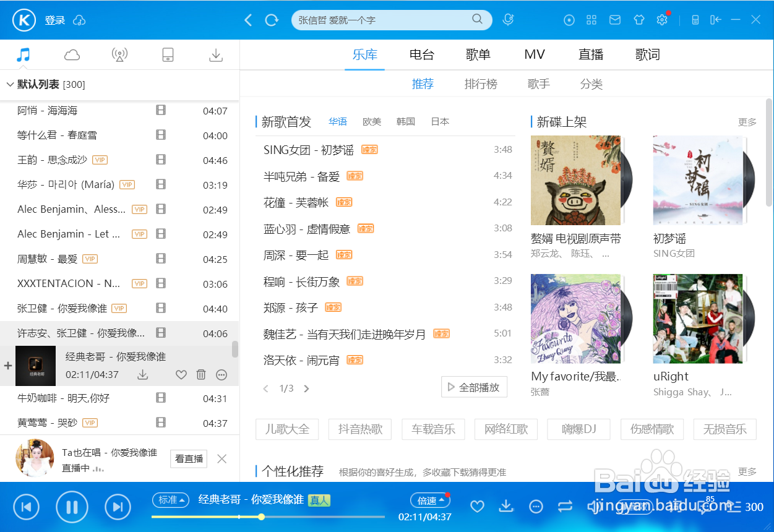Click the search box with 张信哲 爱就一个字
Screen dimensions: 774x532
point(392,20)
